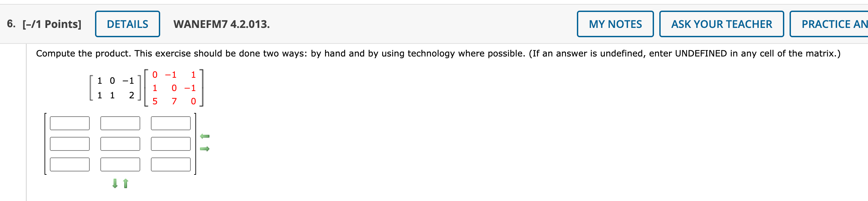This screenshot has height=201, width=868.
Task: Open MY NOTES
Action: (615, 24)
